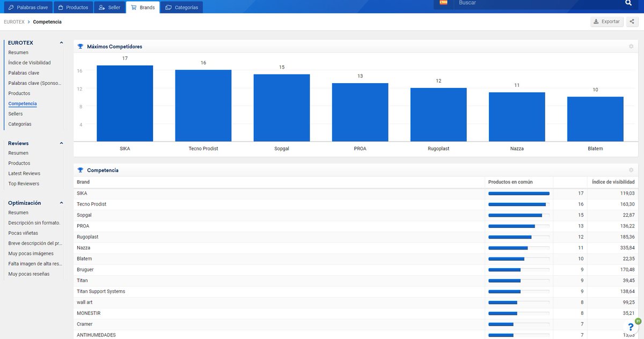Open the Palabras clave tab

28,8
